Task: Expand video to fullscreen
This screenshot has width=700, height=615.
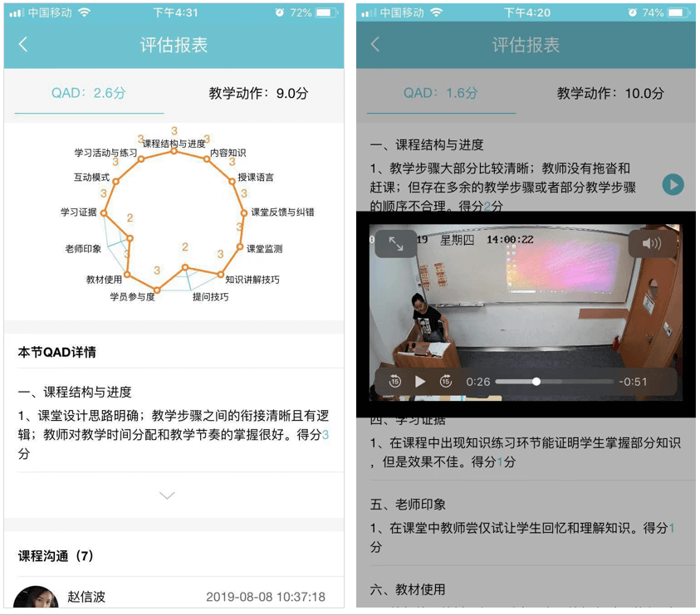Action: pyautogui.click(x=396, y=243)
